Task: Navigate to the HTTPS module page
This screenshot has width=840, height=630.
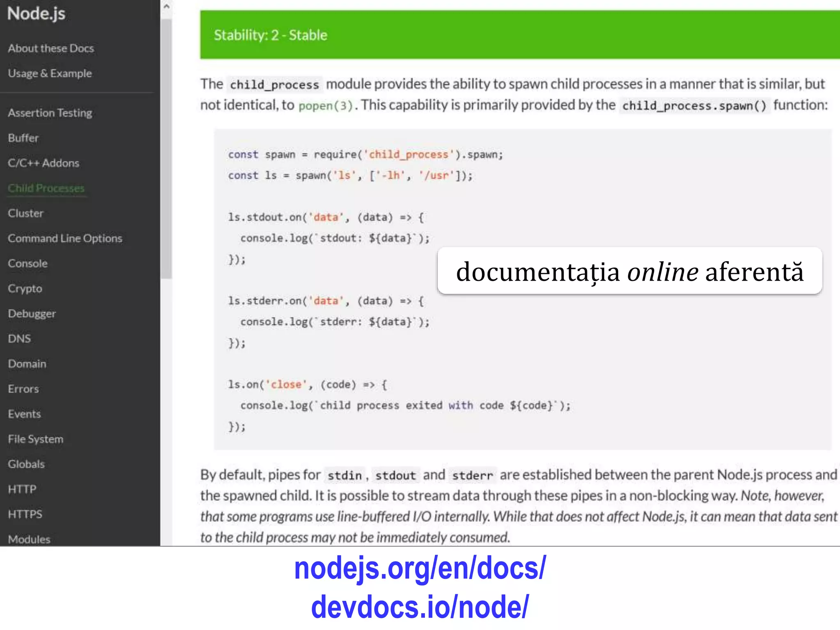Action: pyautogui.click(x=25, y=514)
